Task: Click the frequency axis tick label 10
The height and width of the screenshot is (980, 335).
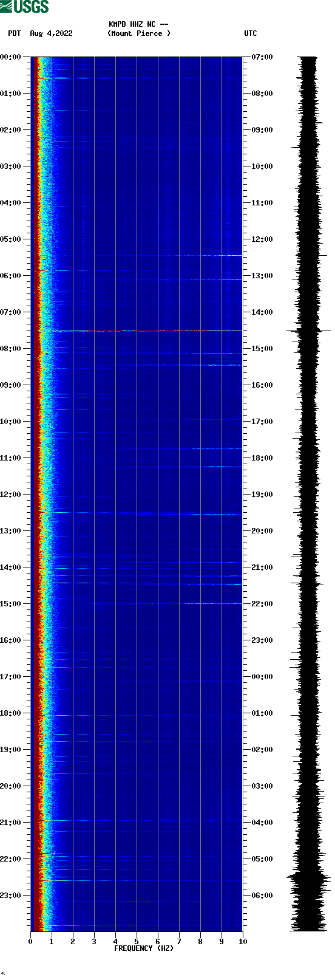Action: 243,942
